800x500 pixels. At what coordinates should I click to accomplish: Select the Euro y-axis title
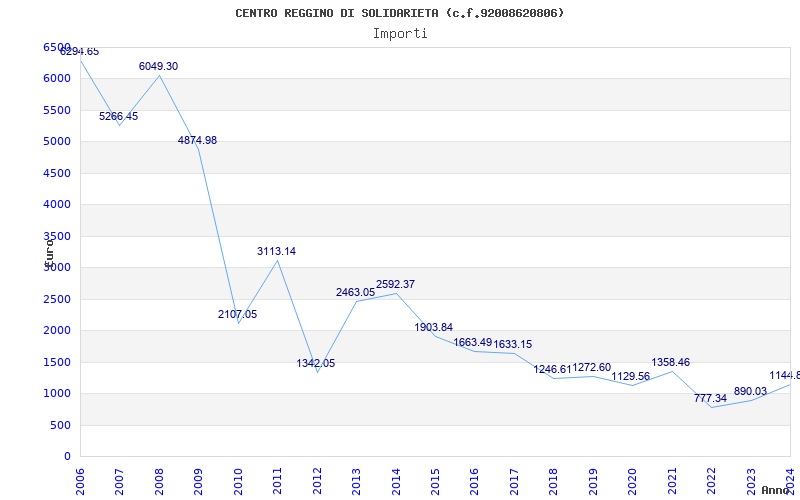click(49, 253)
